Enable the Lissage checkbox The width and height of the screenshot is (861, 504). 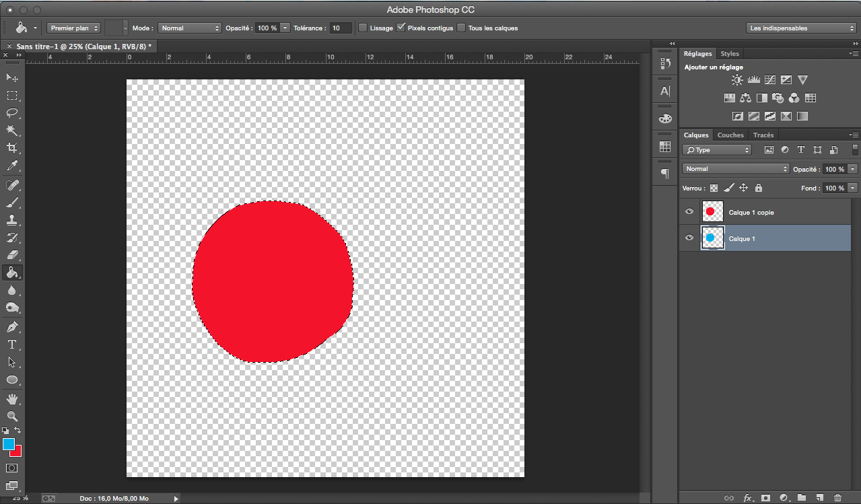(364, 28)
